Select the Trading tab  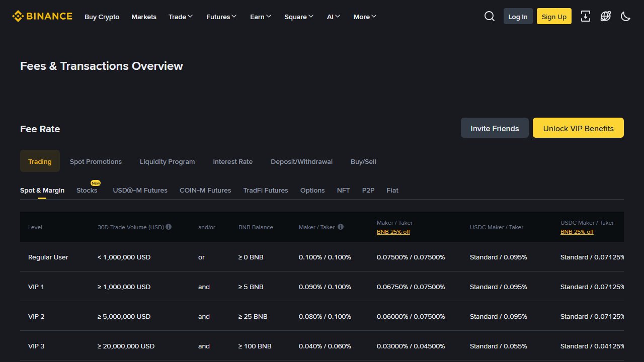(x=40, y=161)
